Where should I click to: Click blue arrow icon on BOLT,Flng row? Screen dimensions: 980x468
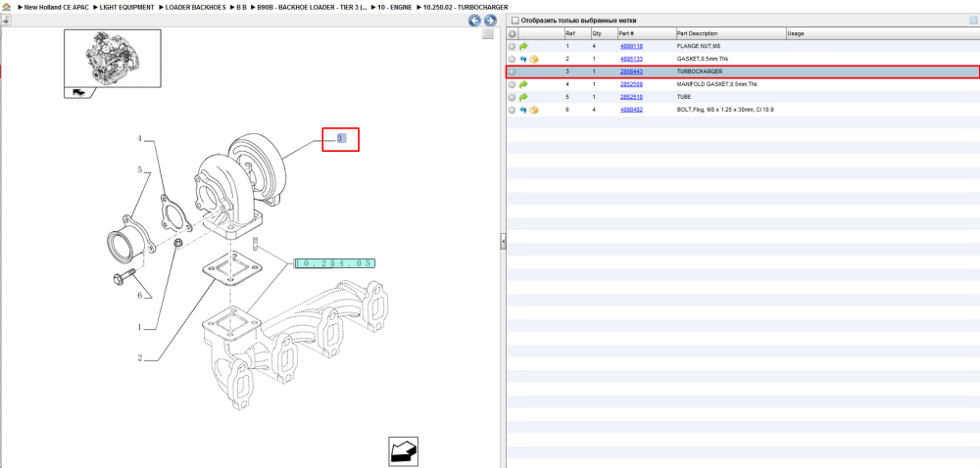(x=523, y=110)
